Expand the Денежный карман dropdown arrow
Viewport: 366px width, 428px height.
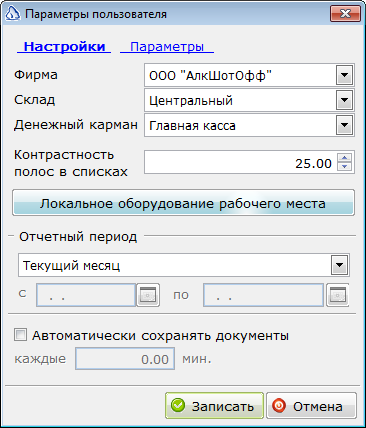click(344, 125)
